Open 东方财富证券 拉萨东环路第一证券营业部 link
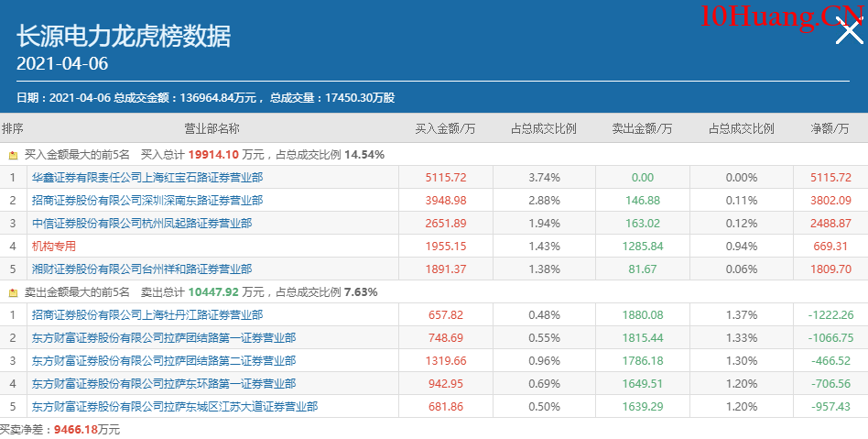 click(x=164, y=384)
